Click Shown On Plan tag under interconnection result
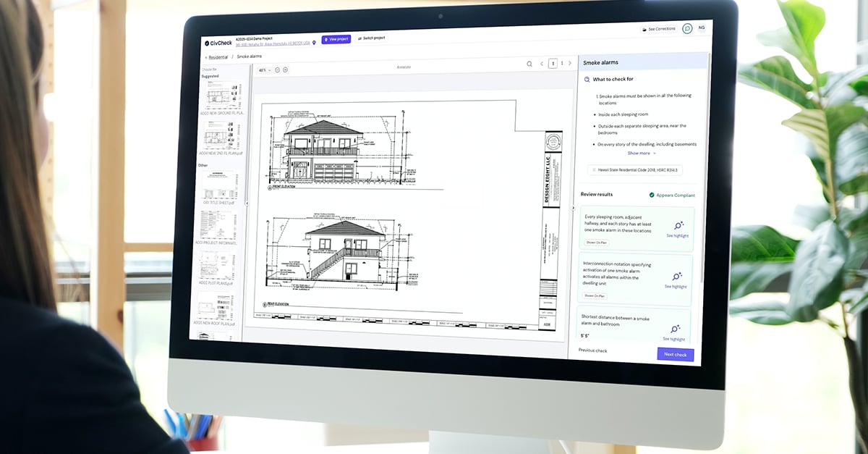The height and width of the screenshot is (454, 868). 595,295
